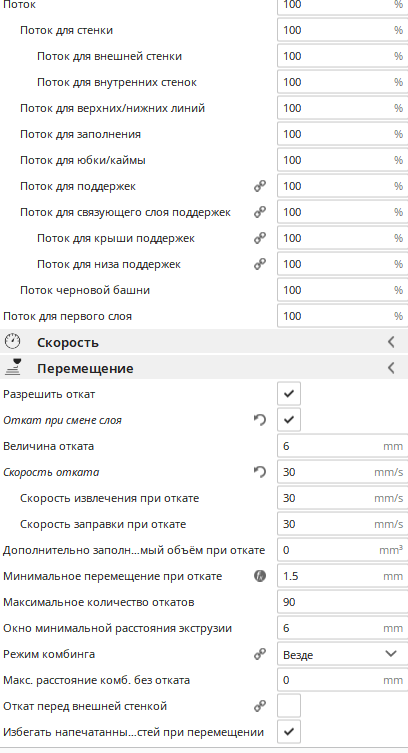The width and height of the screenshot is (408, 753).
Task: Collapse the Перемещение section chevron
Action: click(391, 368)
